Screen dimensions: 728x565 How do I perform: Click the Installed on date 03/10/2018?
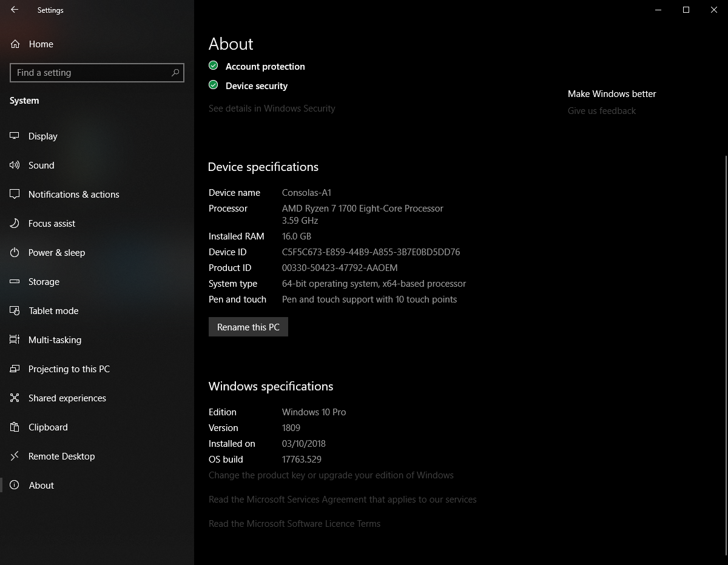pos(304,444)
